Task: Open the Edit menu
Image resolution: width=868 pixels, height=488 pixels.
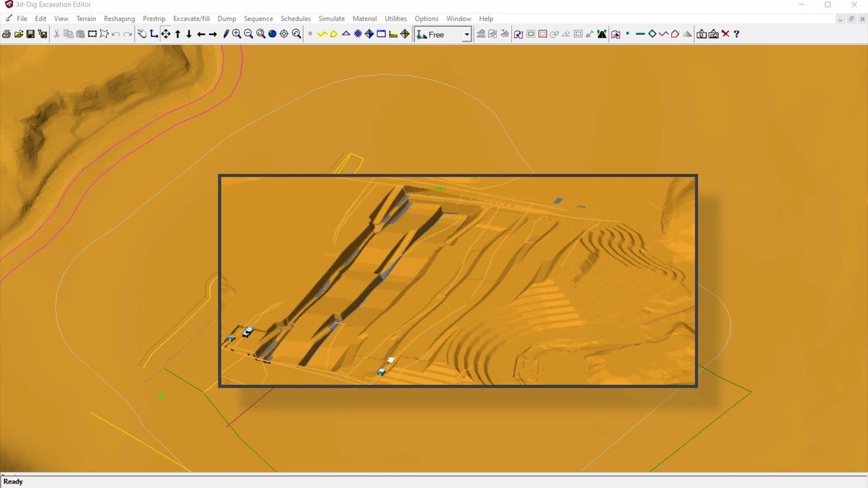Action: (x=41, y=19)
